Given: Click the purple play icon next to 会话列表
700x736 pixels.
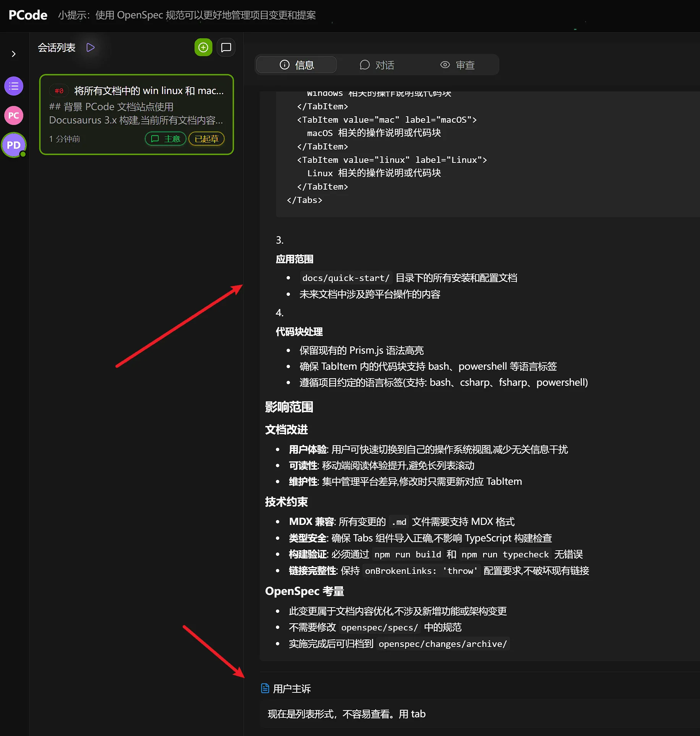Looking at the screenshot, I should 90,47.
